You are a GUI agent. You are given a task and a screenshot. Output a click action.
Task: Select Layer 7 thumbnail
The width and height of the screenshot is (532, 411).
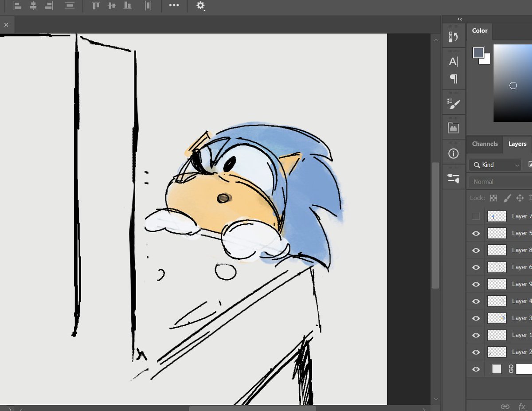497,216
